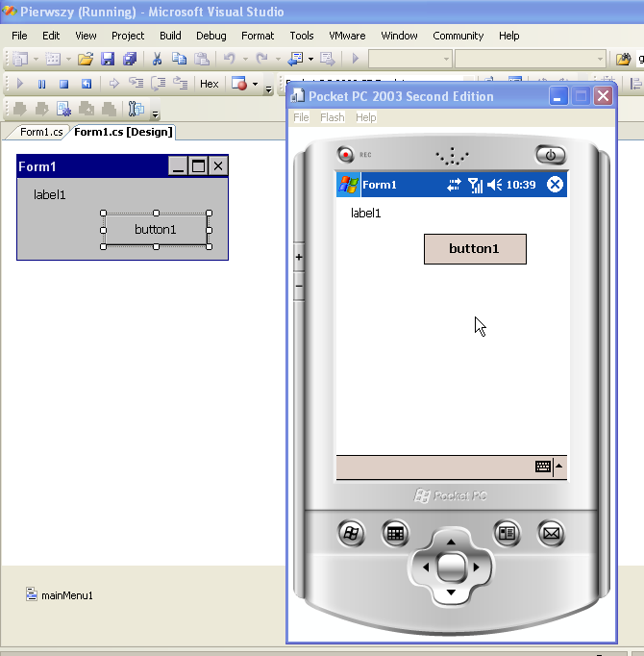
Task: Open the Community menu
Action: pyautogui.click(x=458, y=36)
